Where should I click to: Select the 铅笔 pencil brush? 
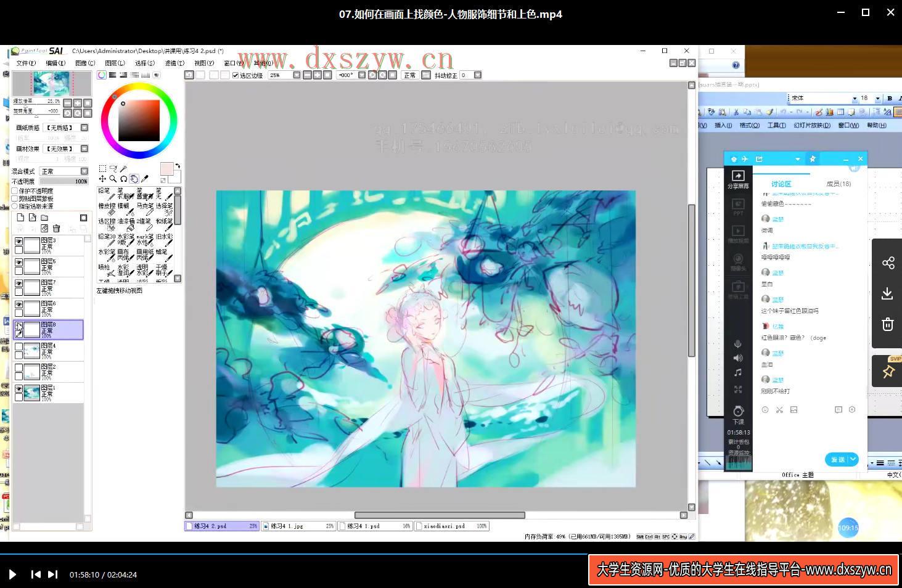105,194
